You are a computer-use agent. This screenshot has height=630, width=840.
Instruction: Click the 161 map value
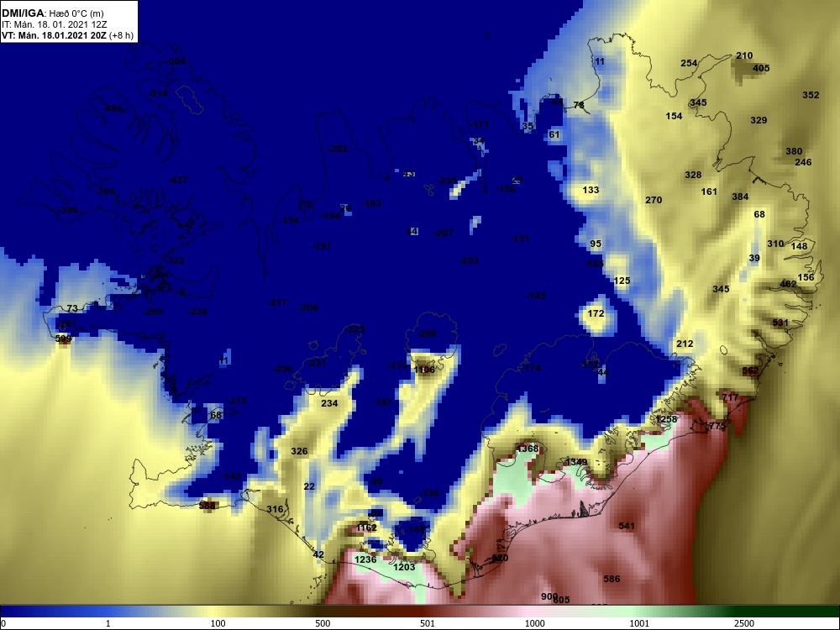tap(709, 192)
